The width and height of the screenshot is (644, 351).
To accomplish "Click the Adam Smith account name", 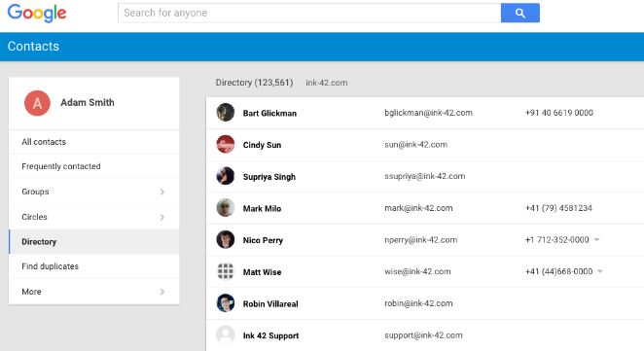I will [88, 103].
